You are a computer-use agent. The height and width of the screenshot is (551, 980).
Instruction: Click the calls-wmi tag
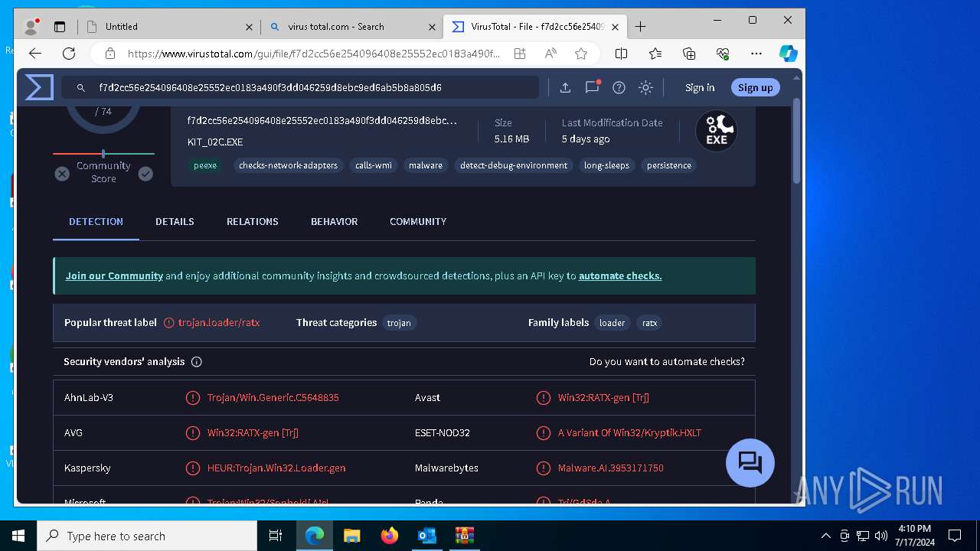pyautogui.click(x=374, y=165)
